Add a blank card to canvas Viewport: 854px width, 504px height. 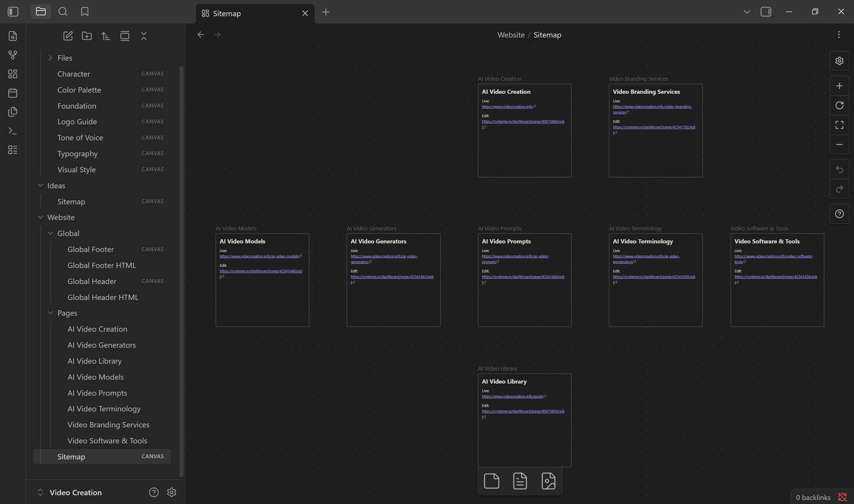point(491,481)
